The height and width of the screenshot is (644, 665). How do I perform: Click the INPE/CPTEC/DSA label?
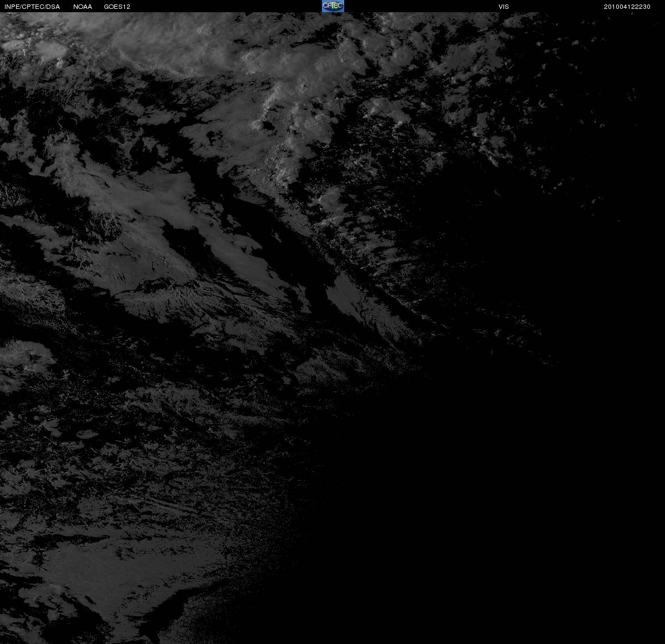32,7
